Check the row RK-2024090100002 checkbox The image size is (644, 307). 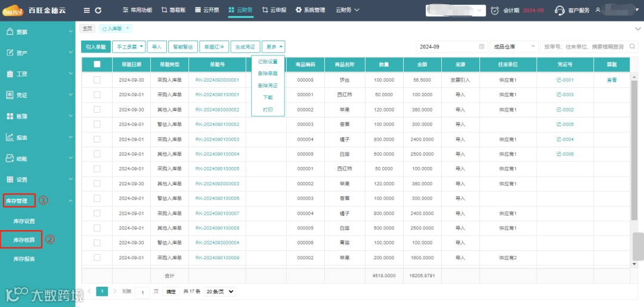[x=97, y=125]
